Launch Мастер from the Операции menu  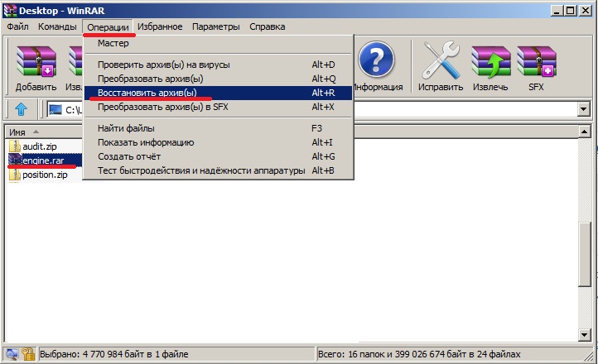[113, 43]
